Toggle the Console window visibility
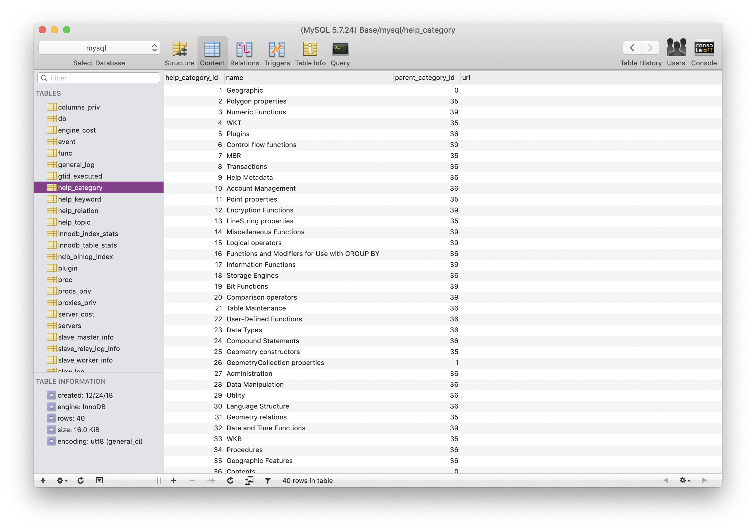756x532 pixels. [x=704, y=53]
